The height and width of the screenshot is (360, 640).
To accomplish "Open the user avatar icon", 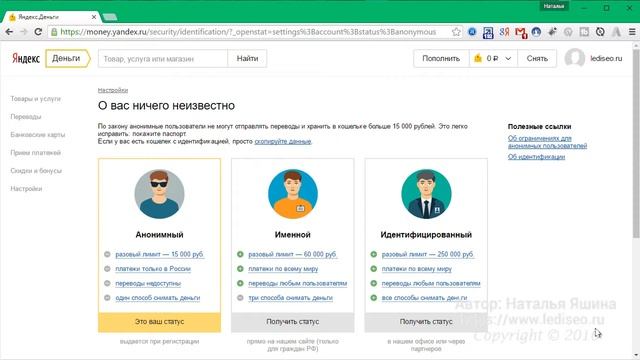I will [x=575, y=58].
